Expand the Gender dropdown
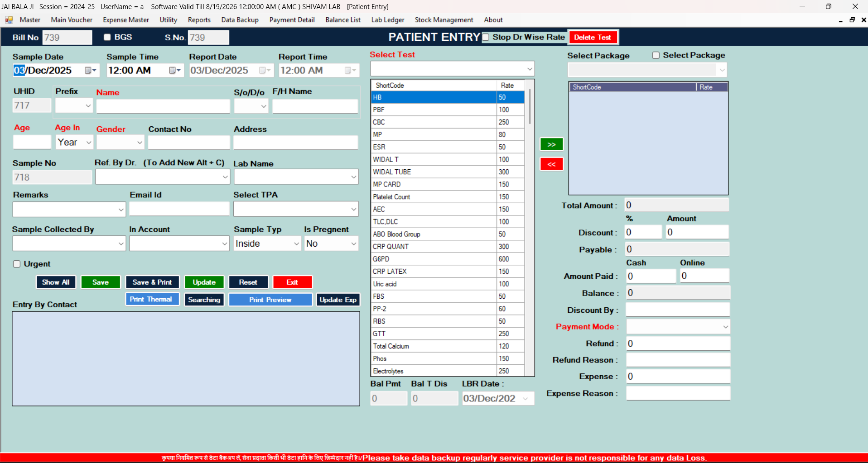The height and width of the screenshot is (463, 868). pyautogui.click(x=139, y=142)
